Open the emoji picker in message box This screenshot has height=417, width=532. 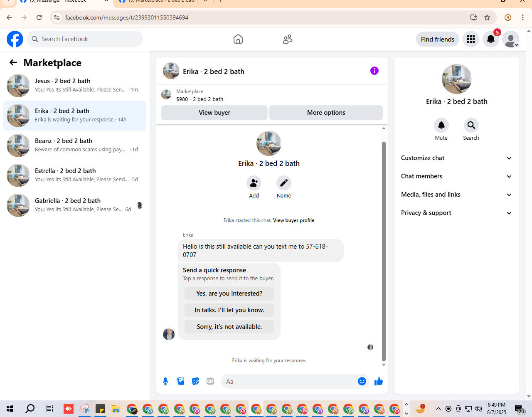tap(362, 381)
